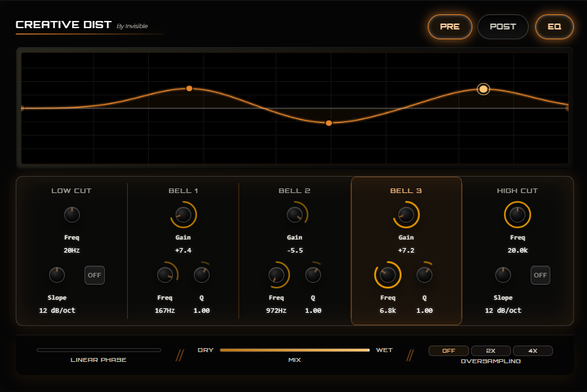
Task: Click the Bell 1 Freq knob
Action: click(x=164, y=275)
